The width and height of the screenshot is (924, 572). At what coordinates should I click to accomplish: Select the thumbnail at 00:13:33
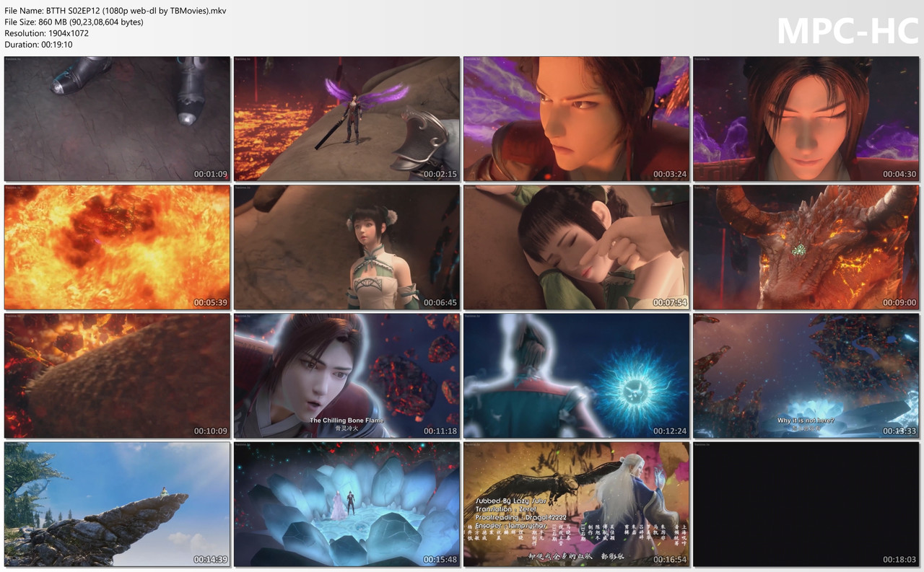(806, 376)
